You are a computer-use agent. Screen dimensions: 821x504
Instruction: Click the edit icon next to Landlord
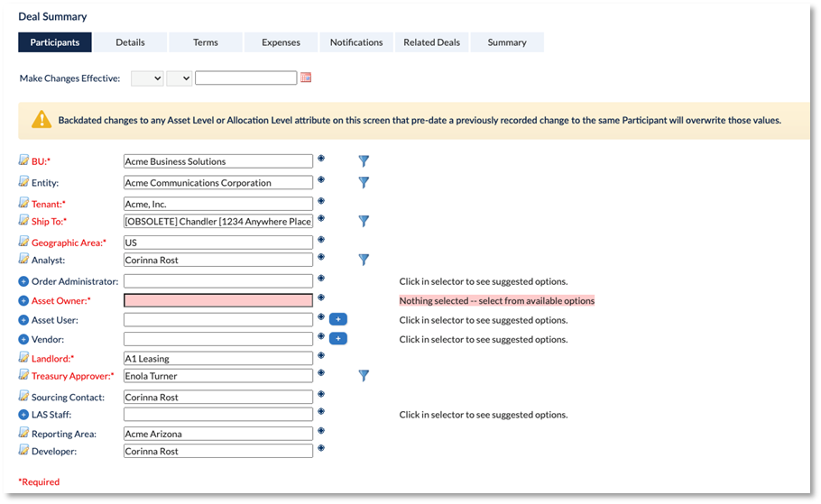pyautogui.click(x=23, y=358)
